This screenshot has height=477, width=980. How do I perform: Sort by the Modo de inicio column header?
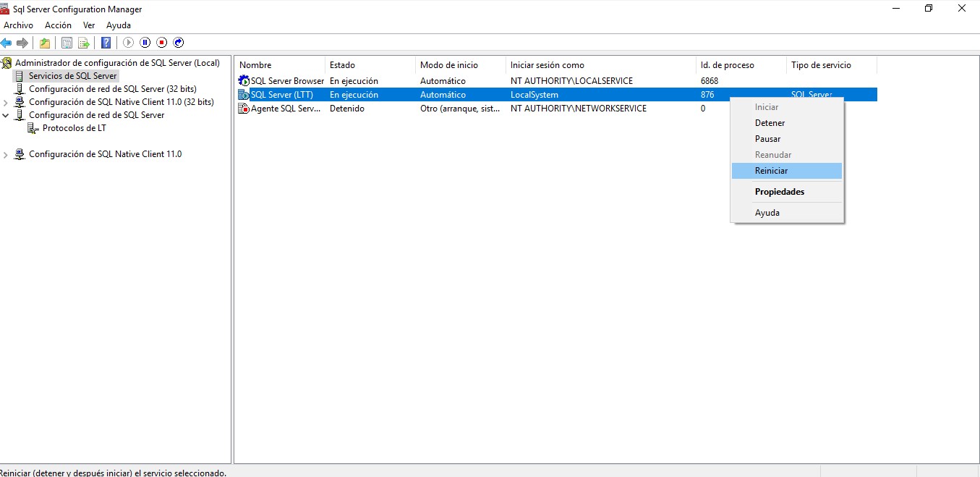tap(461, 65)
